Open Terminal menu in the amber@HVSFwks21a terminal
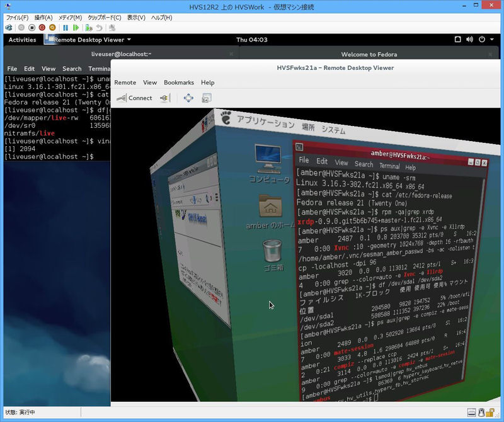Viewport: 504px width, 422px height. click(389, 166)
